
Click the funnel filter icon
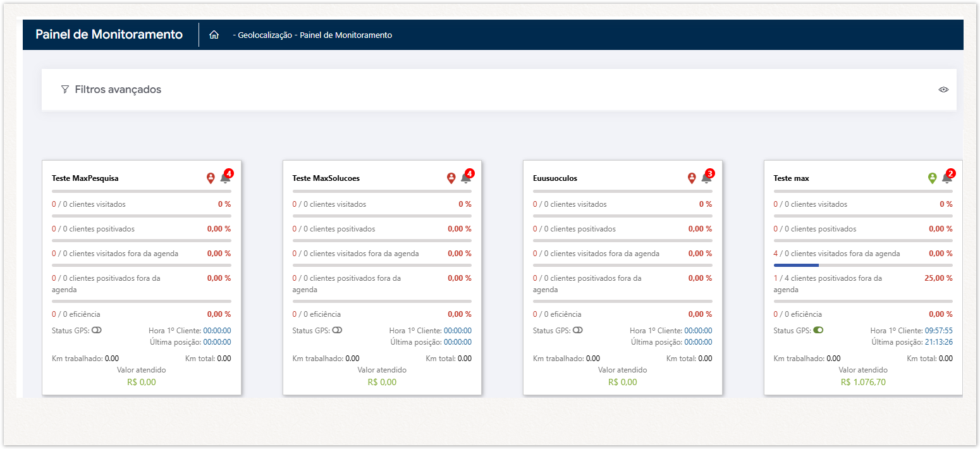click(64, 90)
